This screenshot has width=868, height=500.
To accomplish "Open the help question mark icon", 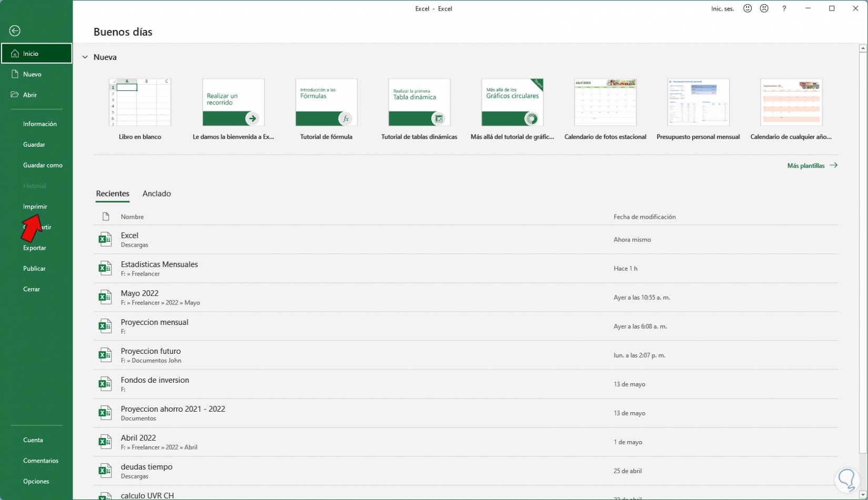I will [x=784, y=8].
